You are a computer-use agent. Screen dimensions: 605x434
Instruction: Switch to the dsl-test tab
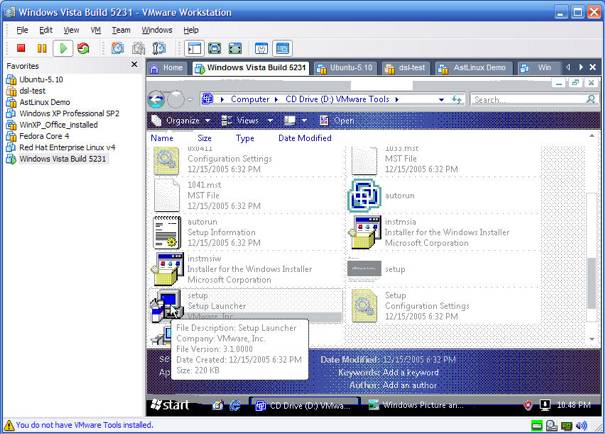tap(406, 68)
